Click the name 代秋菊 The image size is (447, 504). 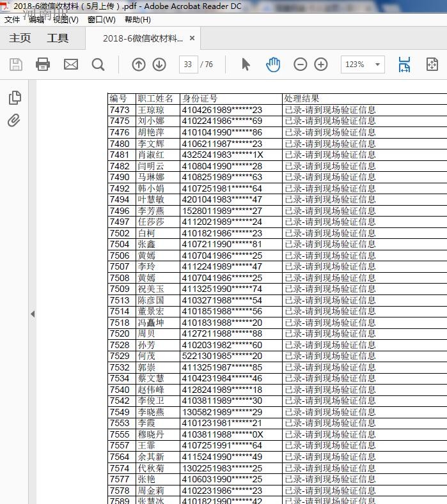(x=151, y=468)
